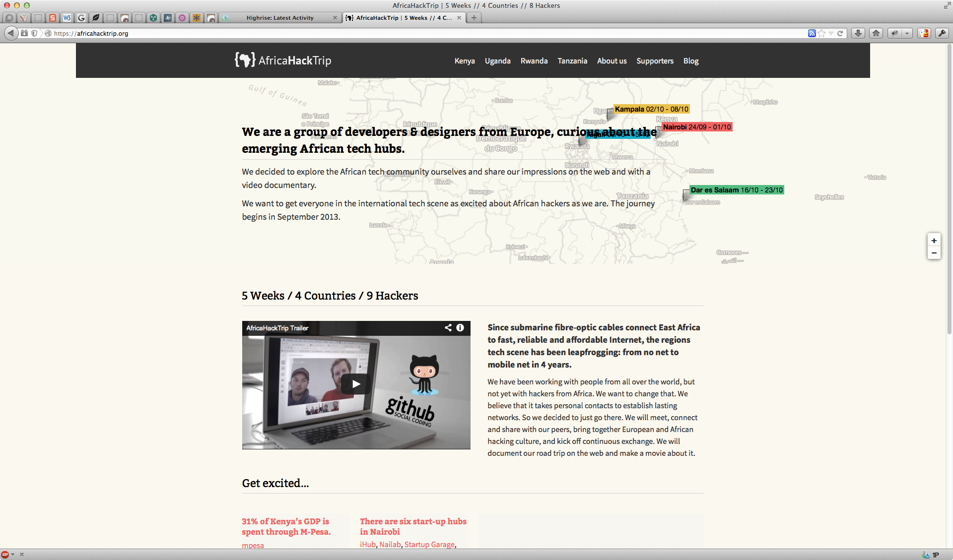
Task: Bookmark page with the star icon
Action: [x=822, y=33]
